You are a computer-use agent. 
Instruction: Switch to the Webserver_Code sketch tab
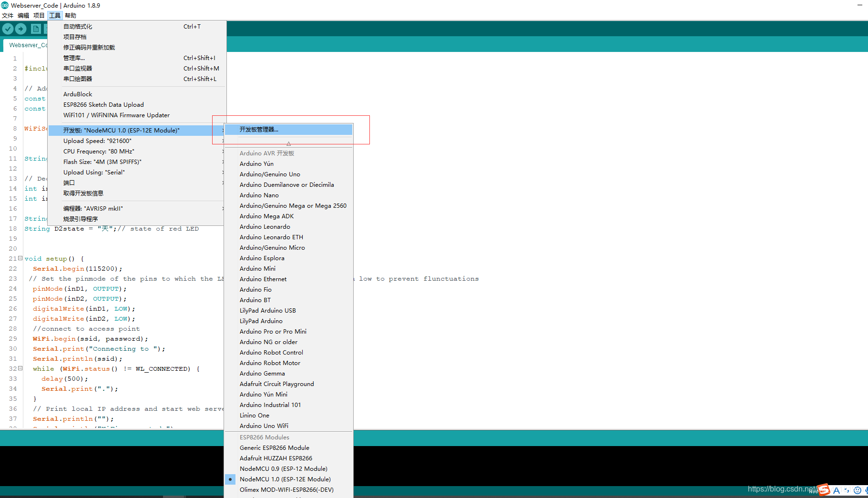click(28, 44)
